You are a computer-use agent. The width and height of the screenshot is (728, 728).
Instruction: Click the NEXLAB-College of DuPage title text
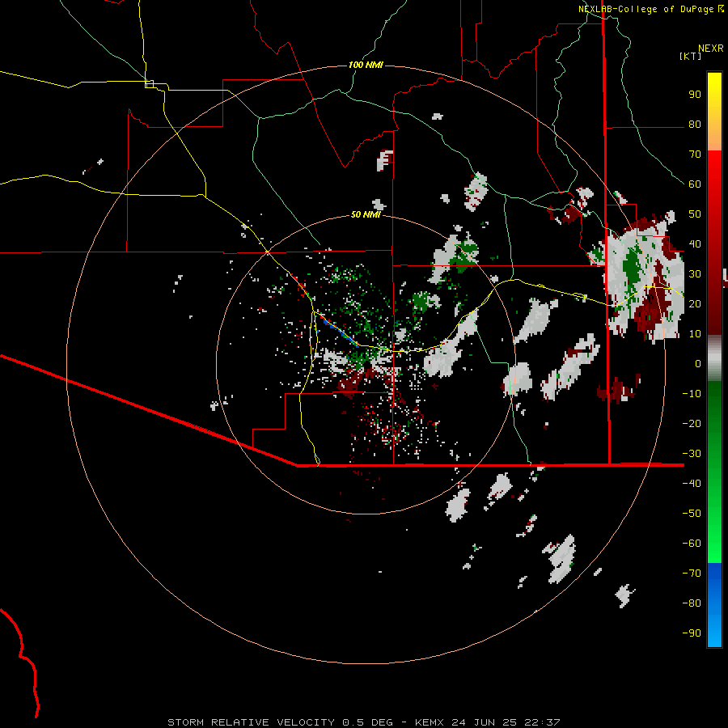tap(645, 9)
